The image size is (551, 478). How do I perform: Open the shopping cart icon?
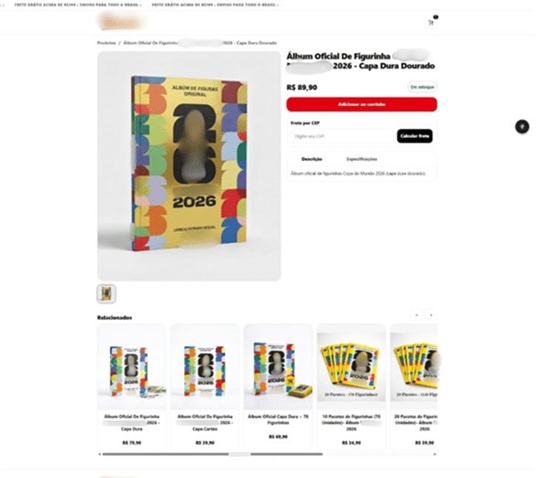431,22
